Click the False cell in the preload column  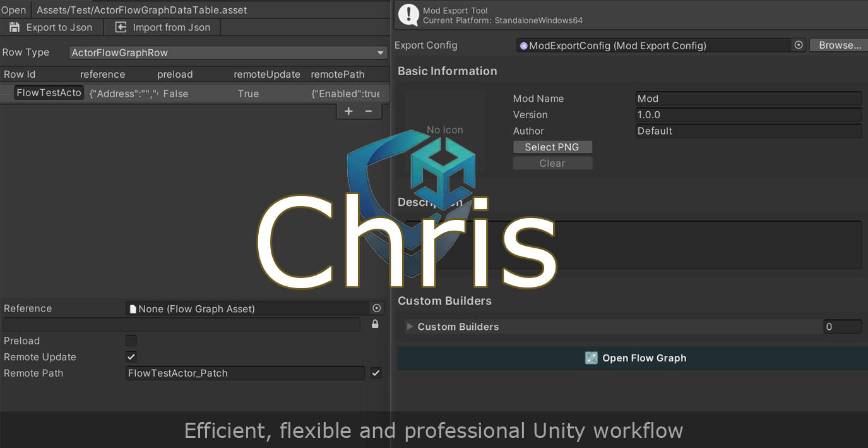[x=175, y=94]
